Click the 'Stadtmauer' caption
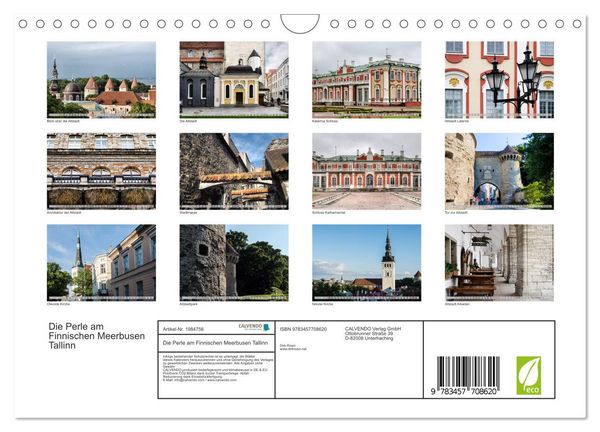 coord(188,212)
